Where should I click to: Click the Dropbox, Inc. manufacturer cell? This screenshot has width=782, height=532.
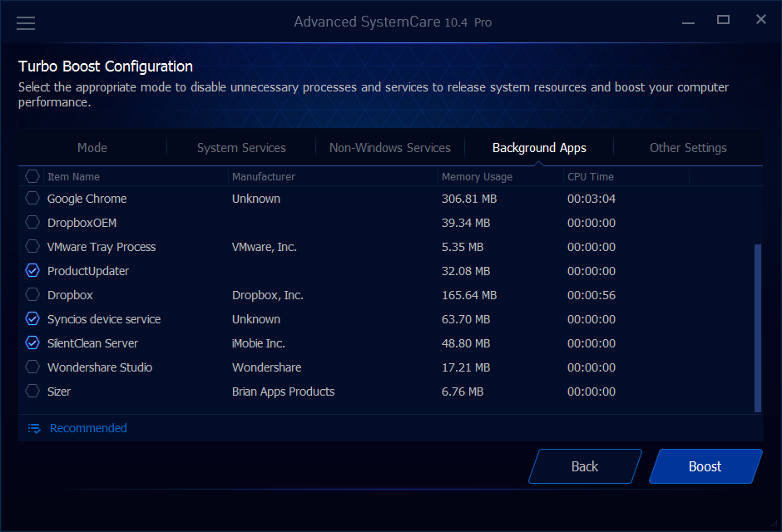tap(267, 295)
